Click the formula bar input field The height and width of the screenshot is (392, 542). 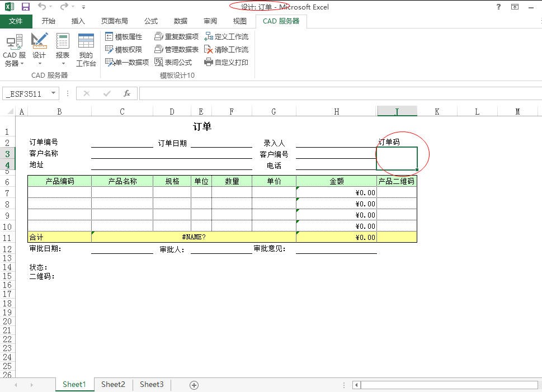tap(336, 93)
